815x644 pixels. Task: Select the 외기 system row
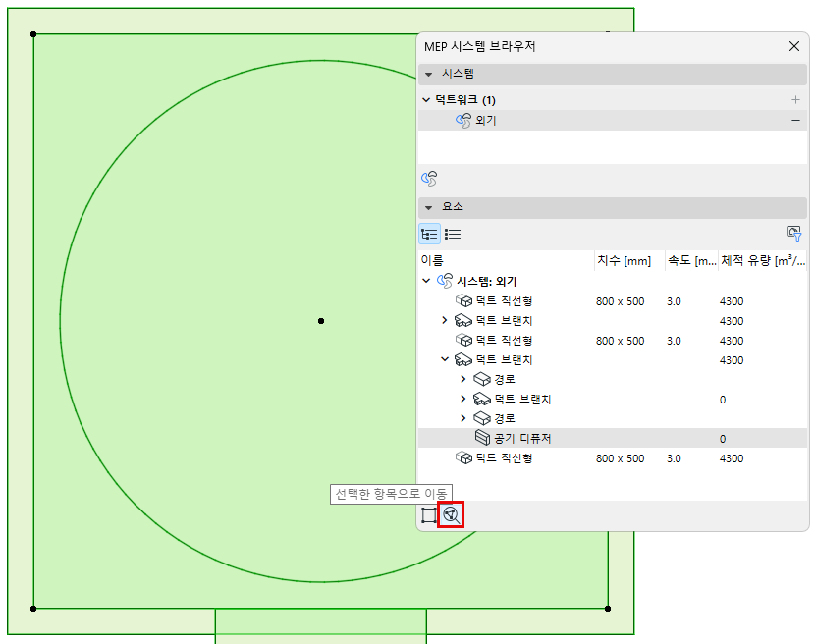pos(613,121)
